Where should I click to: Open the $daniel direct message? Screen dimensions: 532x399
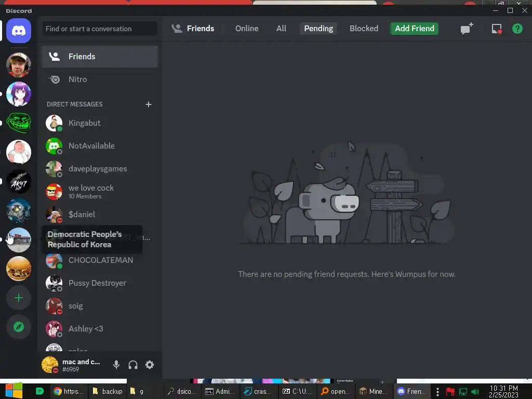(x=100, y=215)
